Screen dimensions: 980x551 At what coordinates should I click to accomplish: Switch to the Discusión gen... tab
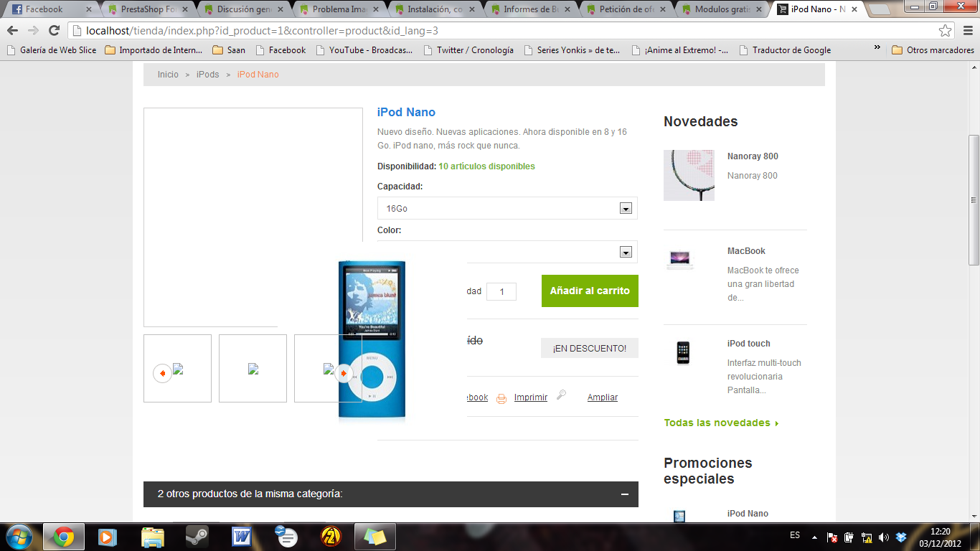click(244, 9)
